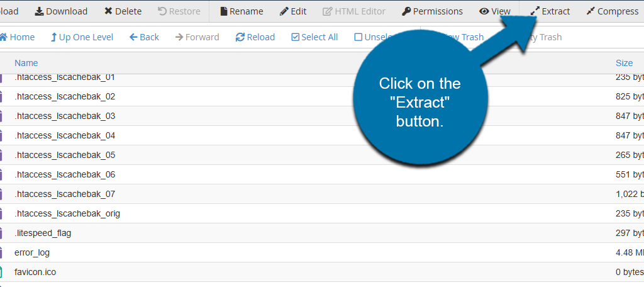Click the Edit pencil button
Image resolution: width=644 pixels, height=287 pixels.
click(x=293, y=11)
